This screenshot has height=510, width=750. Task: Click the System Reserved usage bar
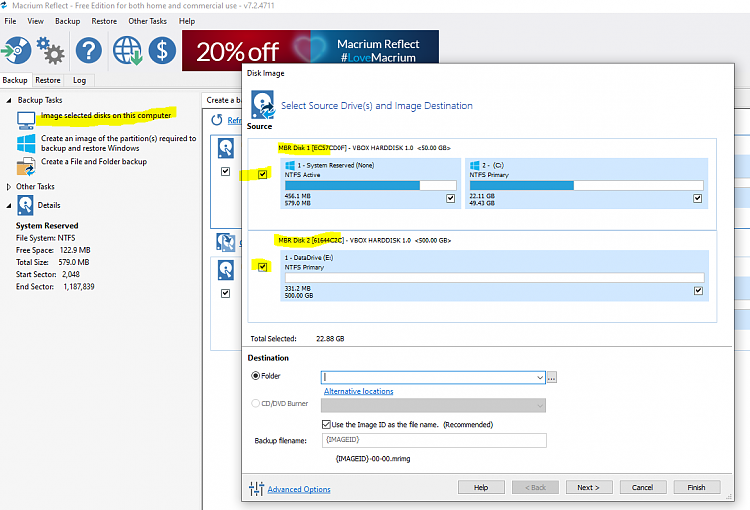tap(371, 186)
